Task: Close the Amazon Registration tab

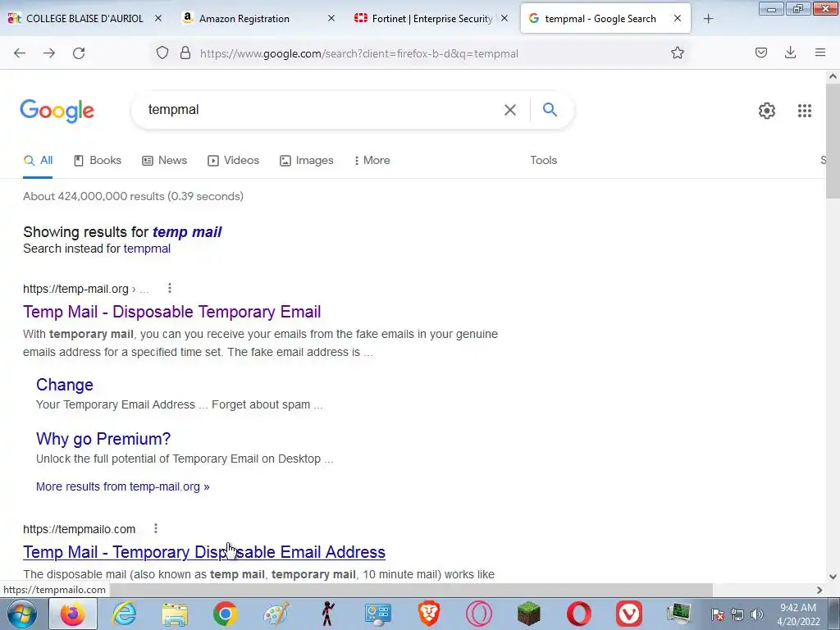Action: 331,18
